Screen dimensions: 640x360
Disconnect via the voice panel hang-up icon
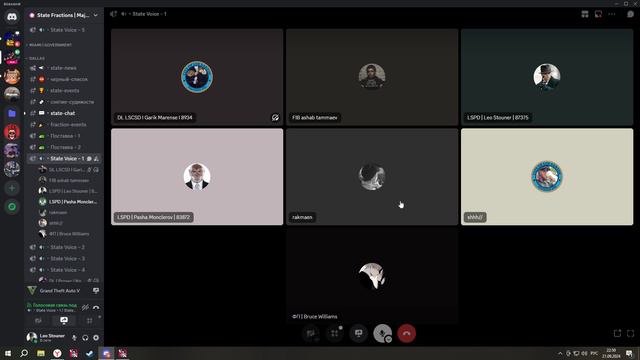(96, 307)
